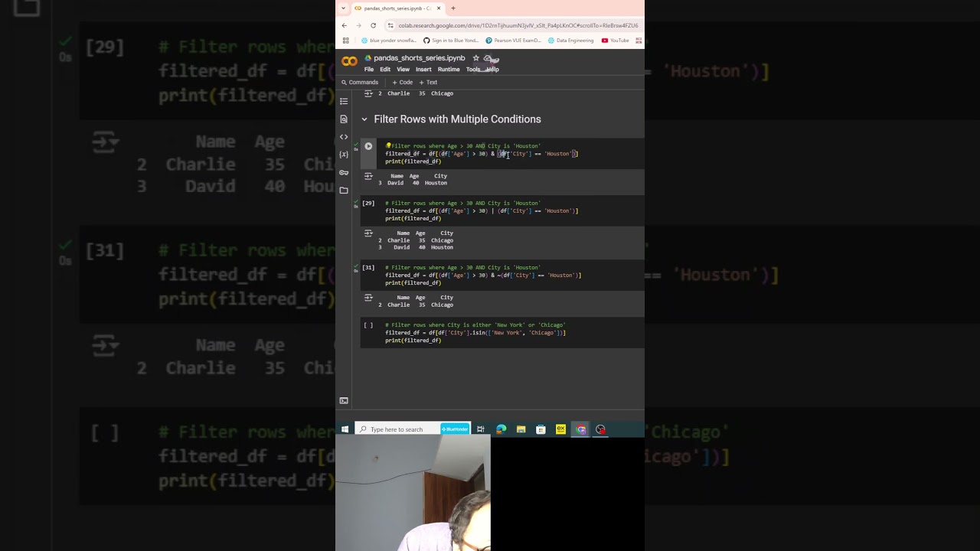Click the isin(['New York', 'Chicago']) code line

(475, 333)
